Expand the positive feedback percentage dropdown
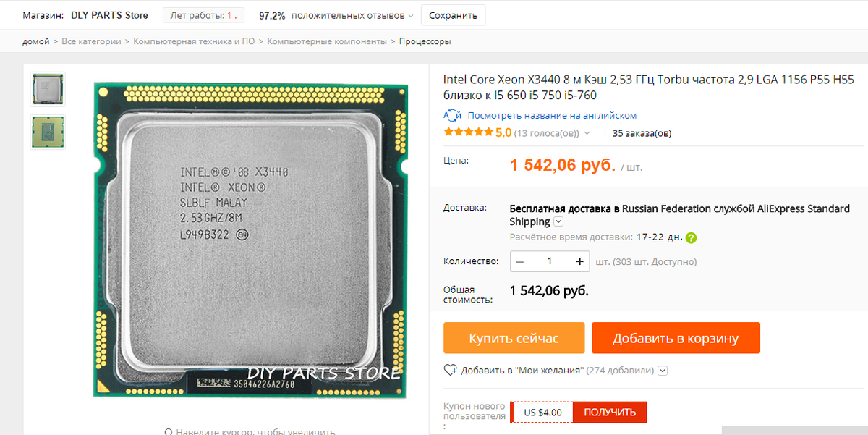The height and width of the screenshot is (435, 868). pyautogui.click(x=411, y=16)
